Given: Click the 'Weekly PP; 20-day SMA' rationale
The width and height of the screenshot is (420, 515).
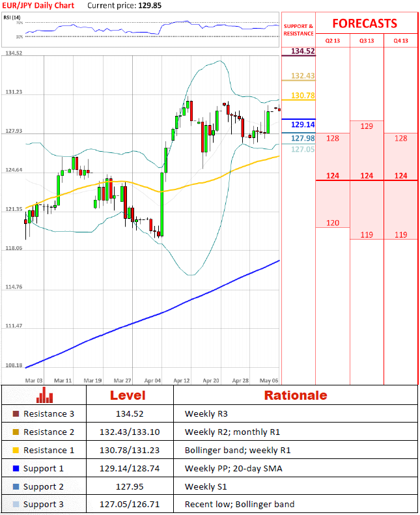Looking at the screenshot, I should pos(234,469).
